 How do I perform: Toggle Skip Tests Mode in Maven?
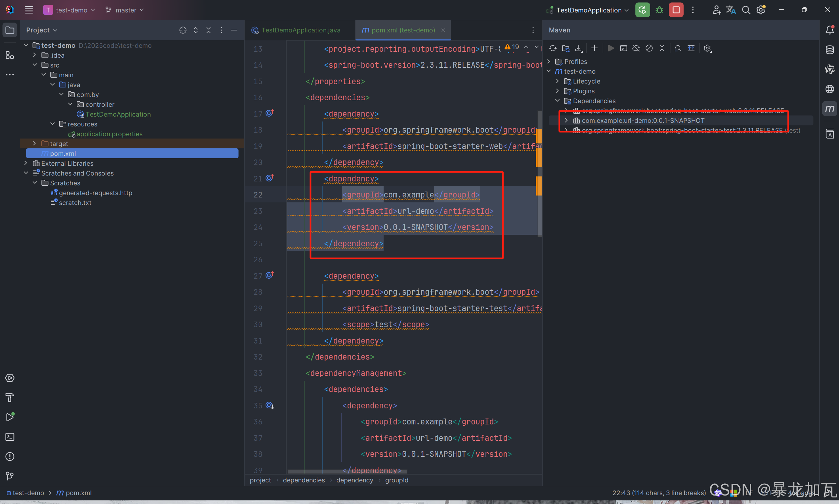point(649,48)
